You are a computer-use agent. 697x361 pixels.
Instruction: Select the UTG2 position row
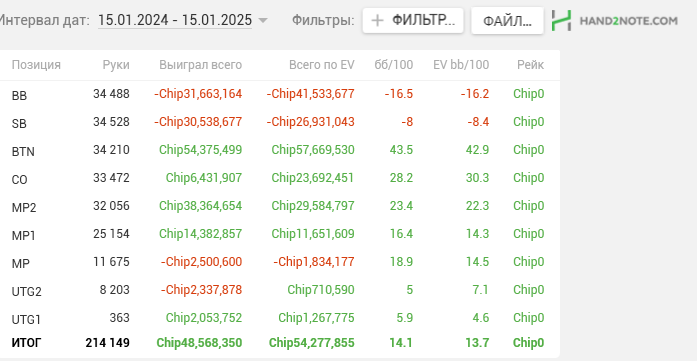pos(278,290)
